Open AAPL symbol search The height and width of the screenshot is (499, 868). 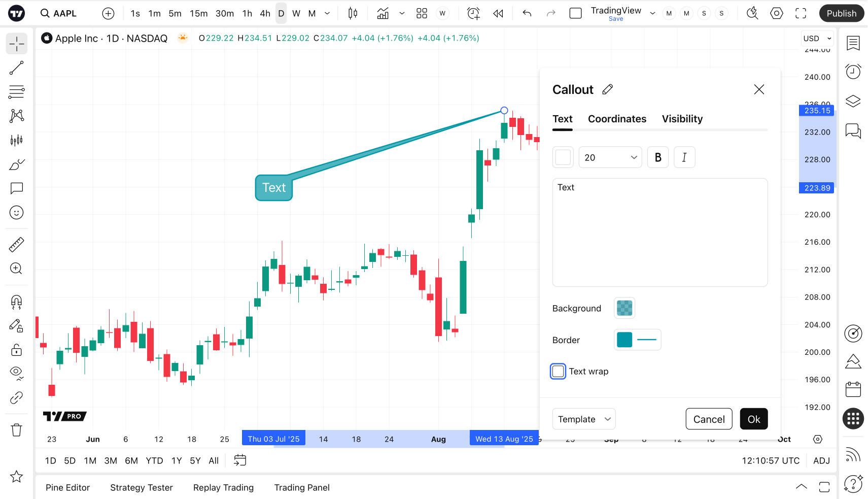tap(59, 13)
